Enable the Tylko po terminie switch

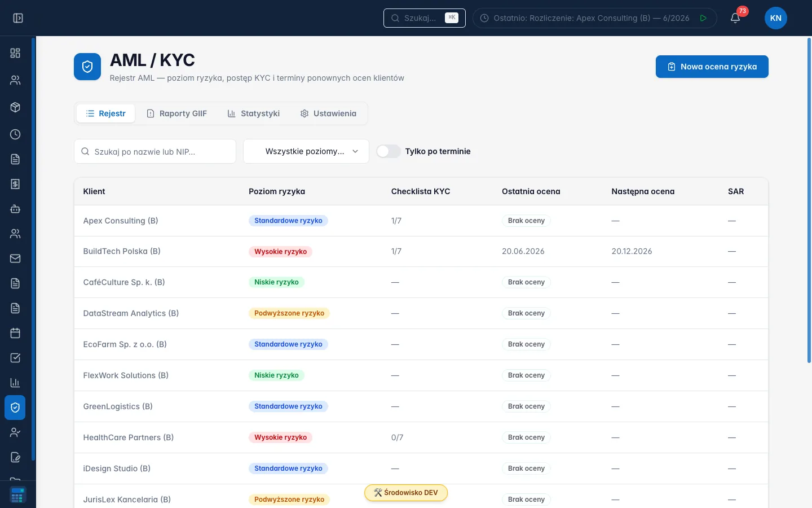(x=389, y=151)
